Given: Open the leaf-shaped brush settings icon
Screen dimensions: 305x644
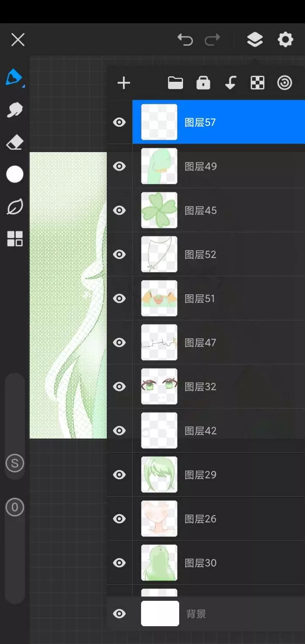Looking at the screenshot, I should point(15,207).
